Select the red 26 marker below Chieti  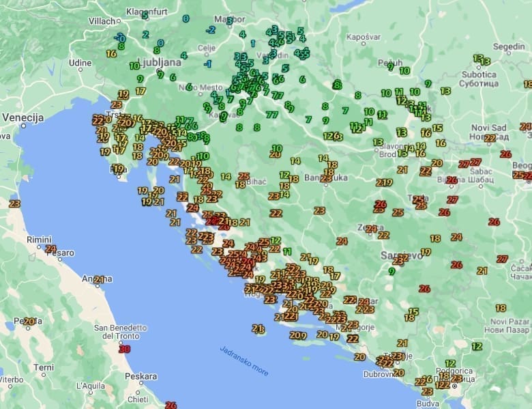(171, 405)
